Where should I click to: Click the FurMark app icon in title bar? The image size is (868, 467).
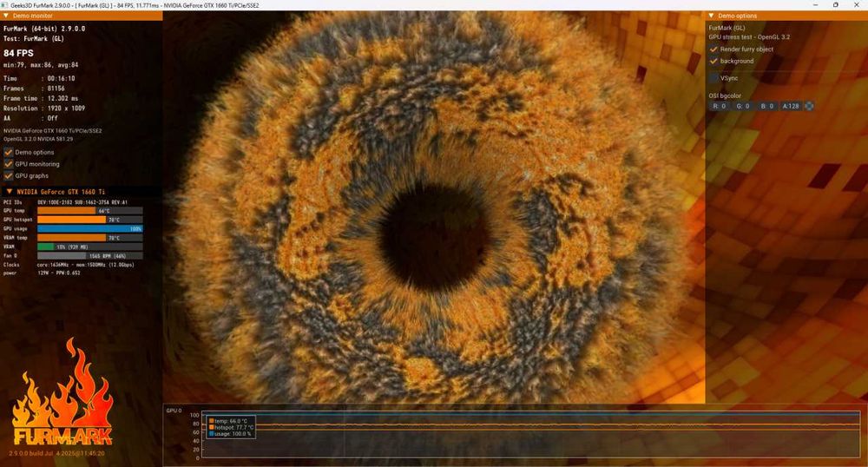[5, 5]
